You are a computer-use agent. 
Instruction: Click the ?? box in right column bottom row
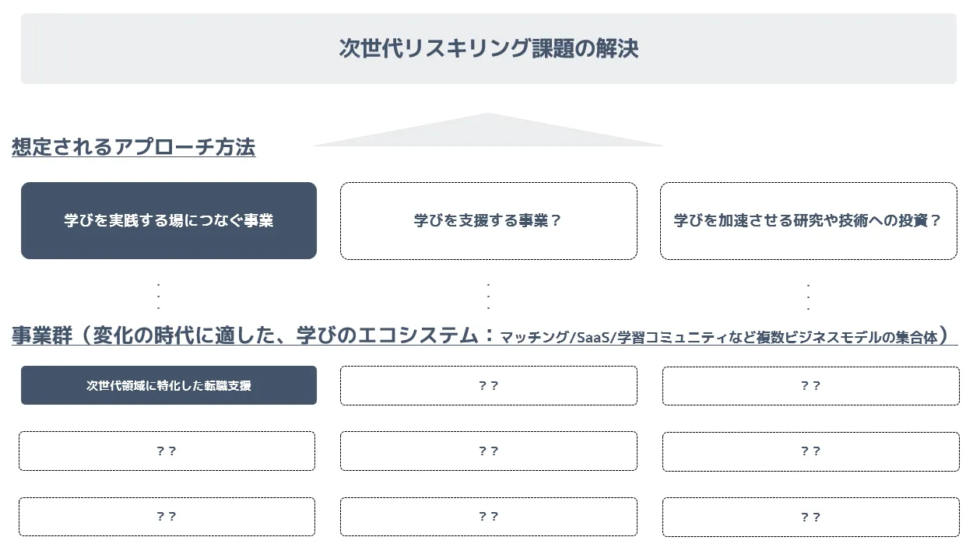coord(811,516)
